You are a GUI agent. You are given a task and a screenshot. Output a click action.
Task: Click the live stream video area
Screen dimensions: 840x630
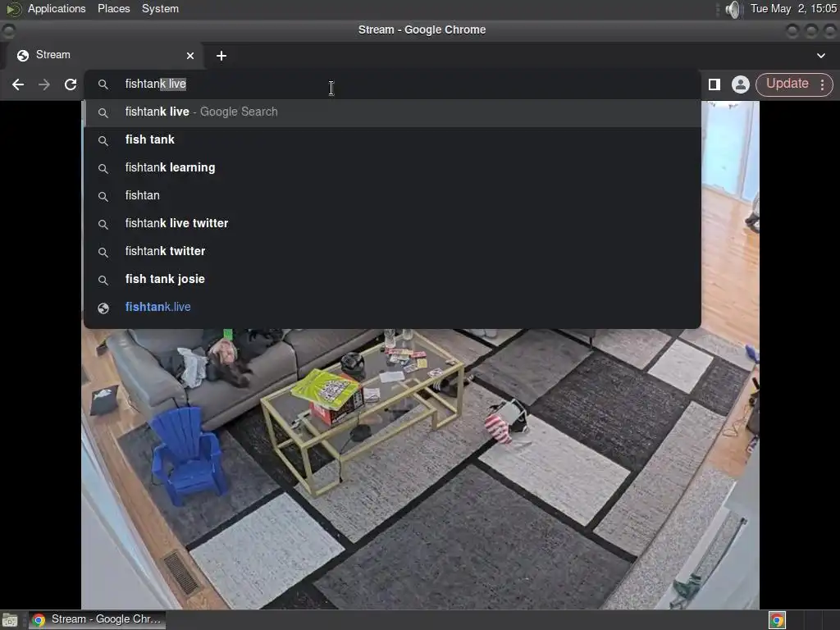[x=420, y=468]
